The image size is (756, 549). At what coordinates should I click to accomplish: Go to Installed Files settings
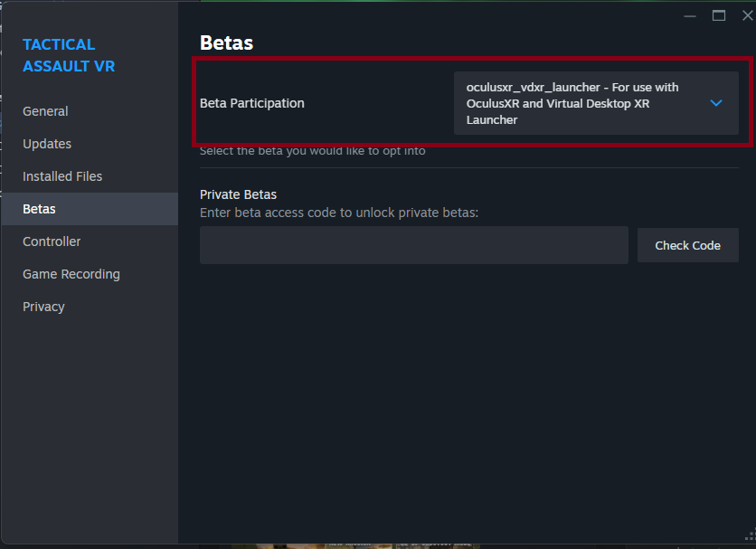pos(62,176)
